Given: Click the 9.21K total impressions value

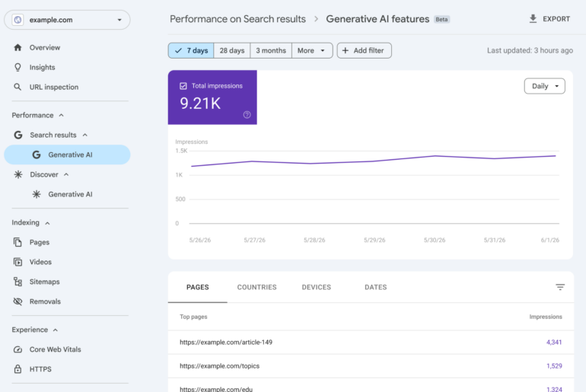Looking at the screenshot, I should [200, 104].
